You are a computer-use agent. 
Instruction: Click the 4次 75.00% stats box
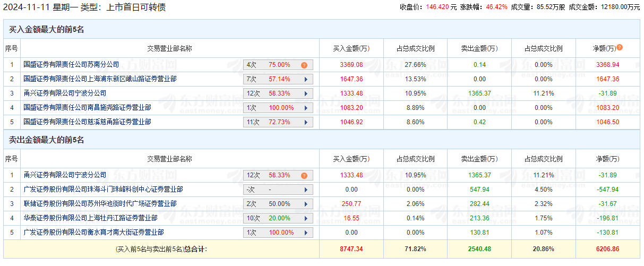tap(278, 65)
